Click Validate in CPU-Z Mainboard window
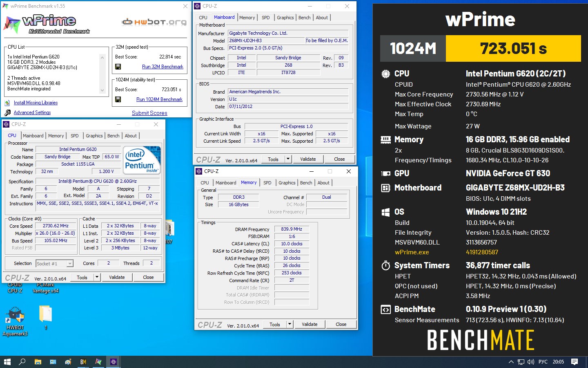The width and height of the screenshot is (588, 368). click(308, 159)
